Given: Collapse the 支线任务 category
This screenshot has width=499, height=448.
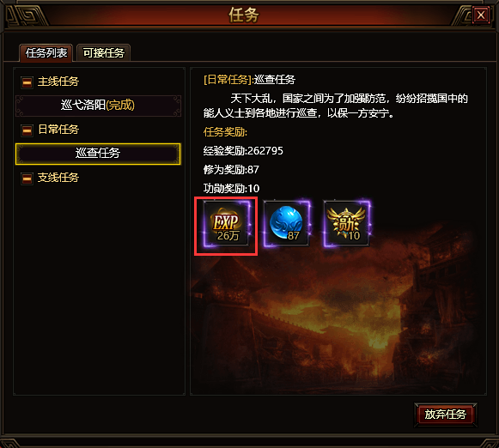Looking at the screenshot, I should 27,179.
